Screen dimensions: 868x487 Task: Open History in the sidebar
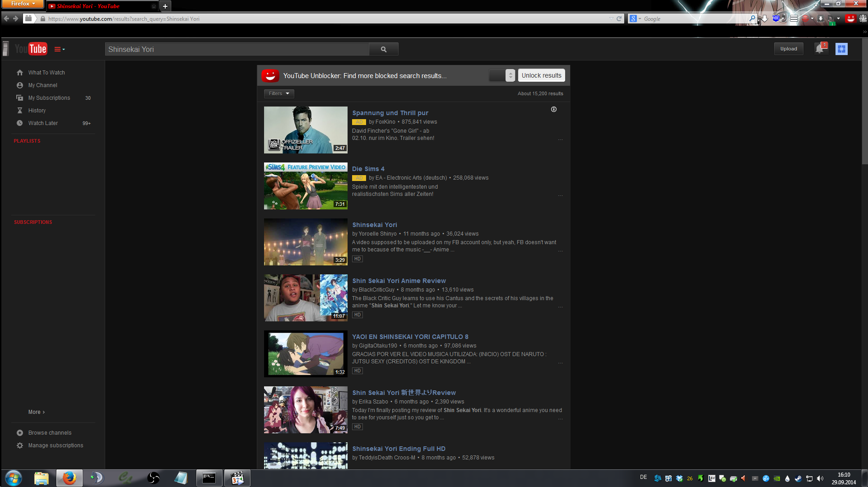37,111
